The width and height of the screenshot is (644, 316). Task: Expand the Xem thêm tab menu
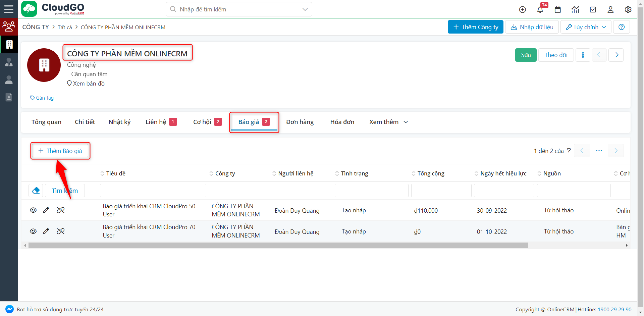click(x=388, y=122)
